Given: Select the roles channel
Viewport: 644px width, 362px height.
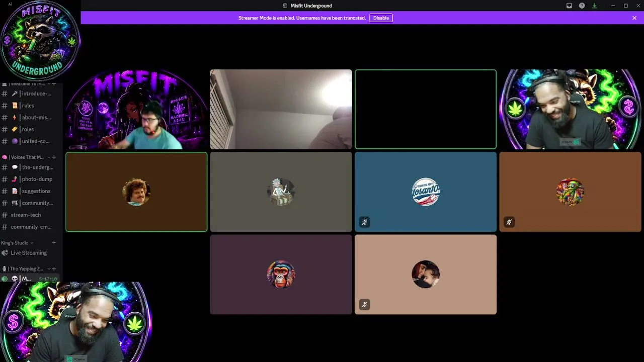Looking at the screenshot, I should (31, 129).
